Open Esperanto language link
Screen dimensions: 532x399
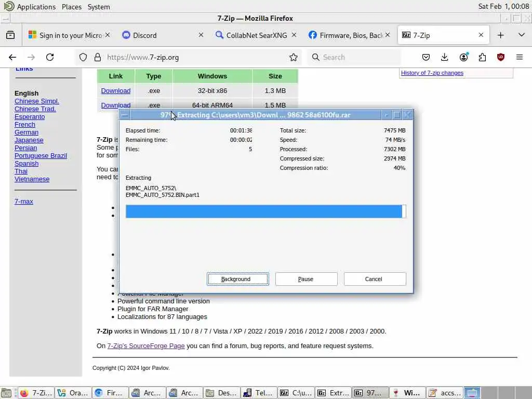[x=30, y=117]
